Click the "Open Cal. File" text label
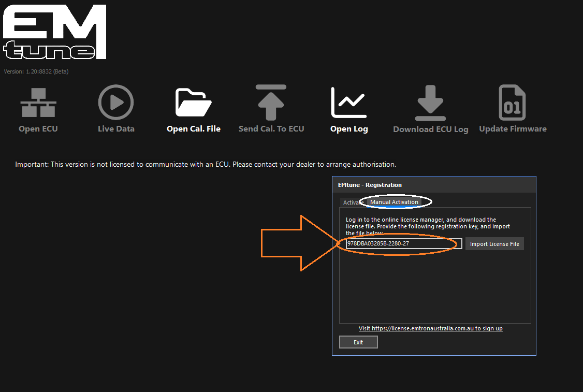Screen dimensions: 583x392 (194, 129)
